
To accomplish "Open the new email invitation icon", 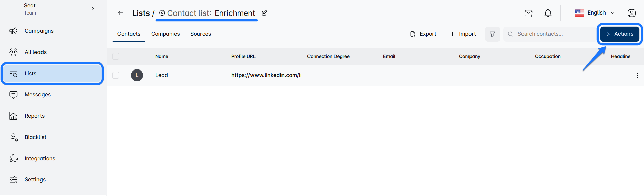I will click(529, 13).
